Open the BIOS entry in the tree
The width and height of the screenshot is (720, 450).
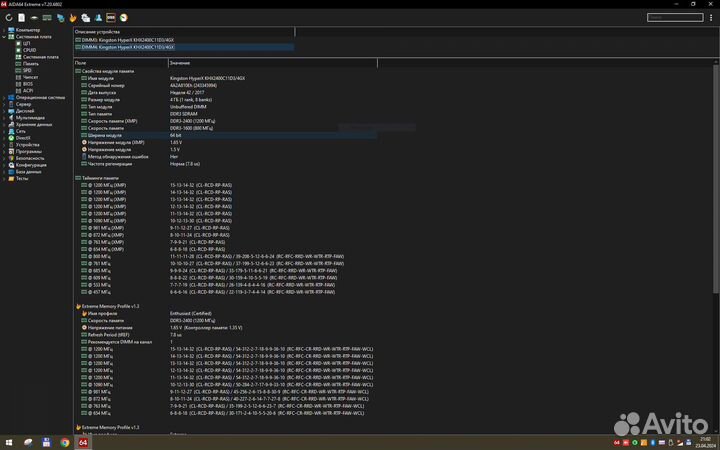28,84
